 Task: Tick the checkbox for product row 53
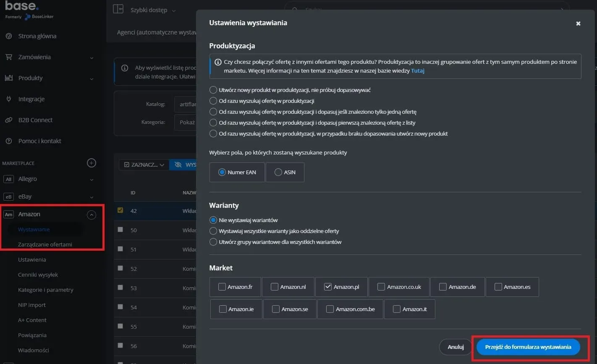(120, 288)
